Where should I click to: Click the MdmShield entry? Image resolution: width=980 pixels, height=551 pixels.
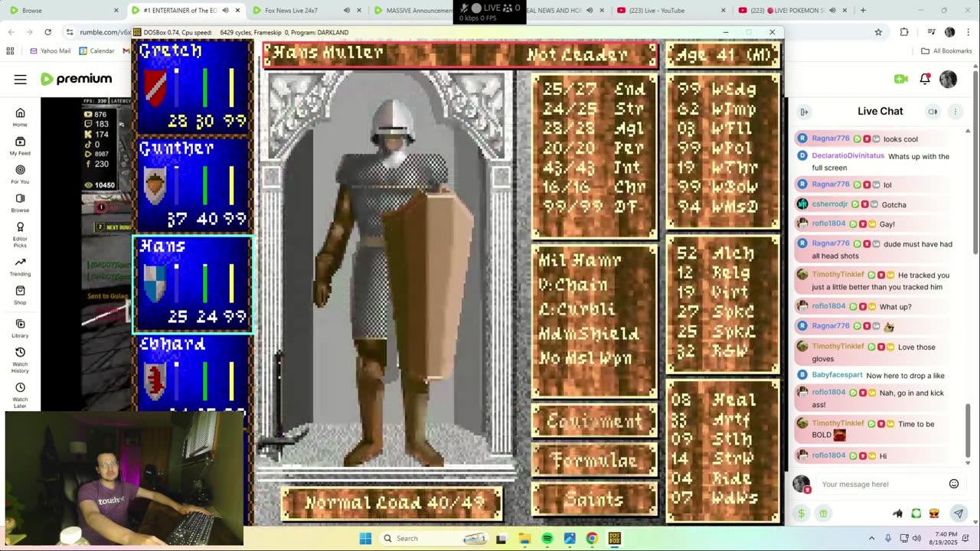pyautogui.click(x=588, y=334)
